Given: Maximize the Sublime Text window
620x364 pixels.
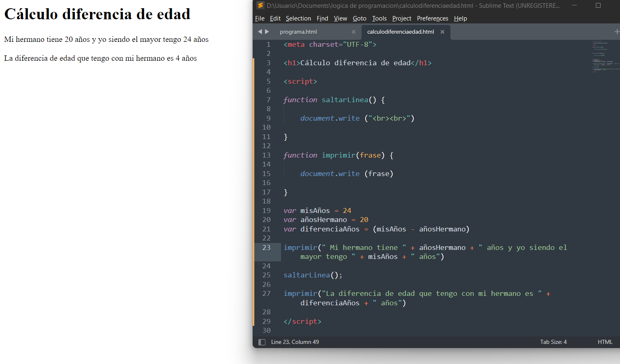Looking at the screenshot, I should pos(598,5).
